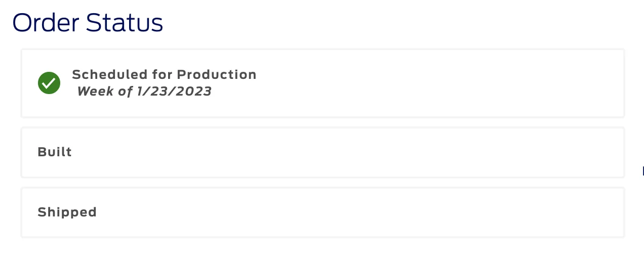Click the 1/23/2023 date value
The image size is (644, 266).
174,92
